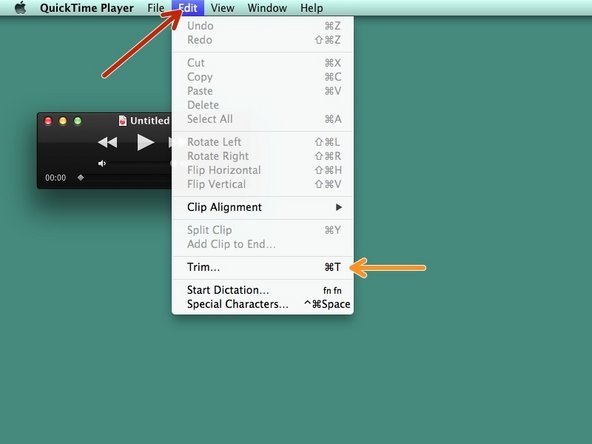Click the play button in Untitled window

[145, 142]
